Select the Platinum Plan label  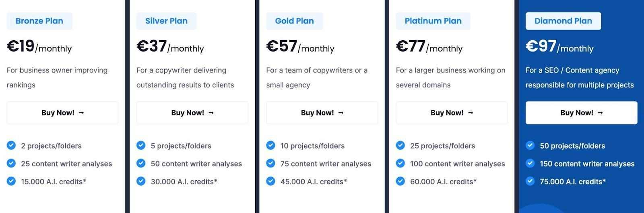click(433, 21)
